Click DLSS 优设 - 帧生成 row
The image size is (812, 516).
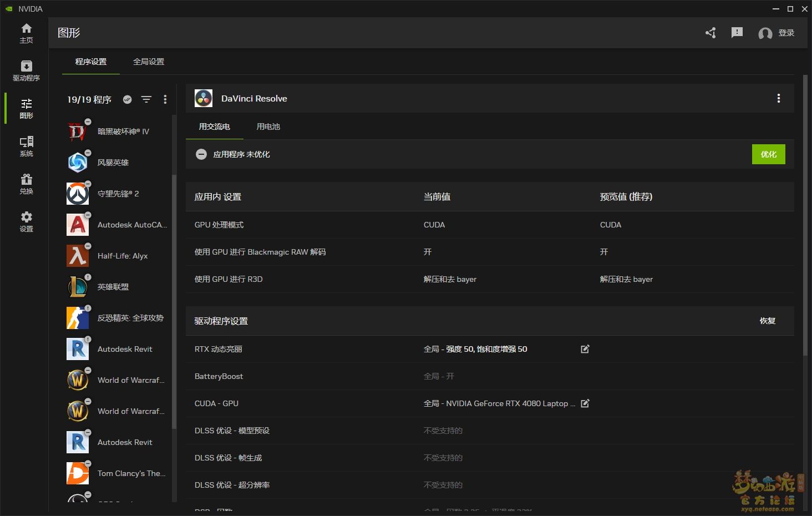[490, 458]
